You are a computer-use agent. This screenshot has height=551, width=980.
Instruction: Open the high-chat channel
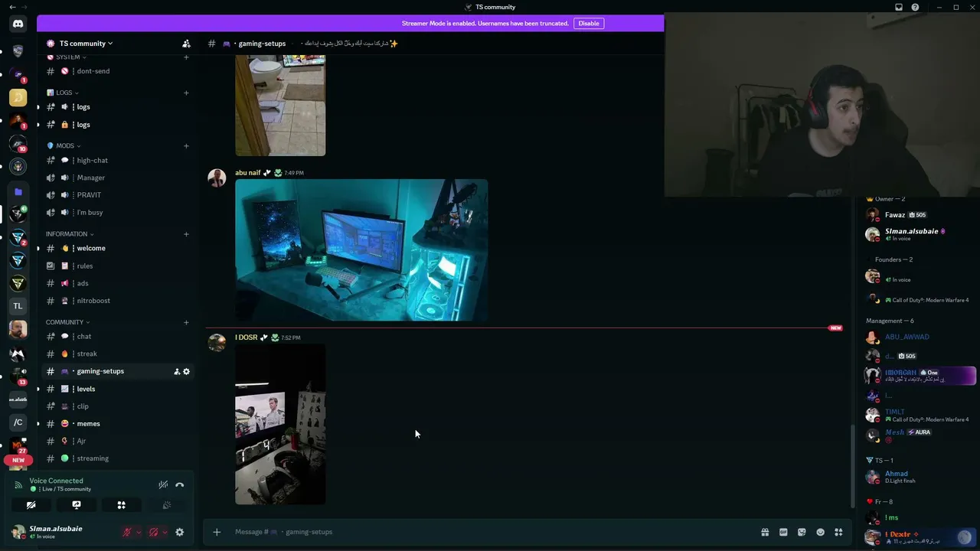coord(117,160)
